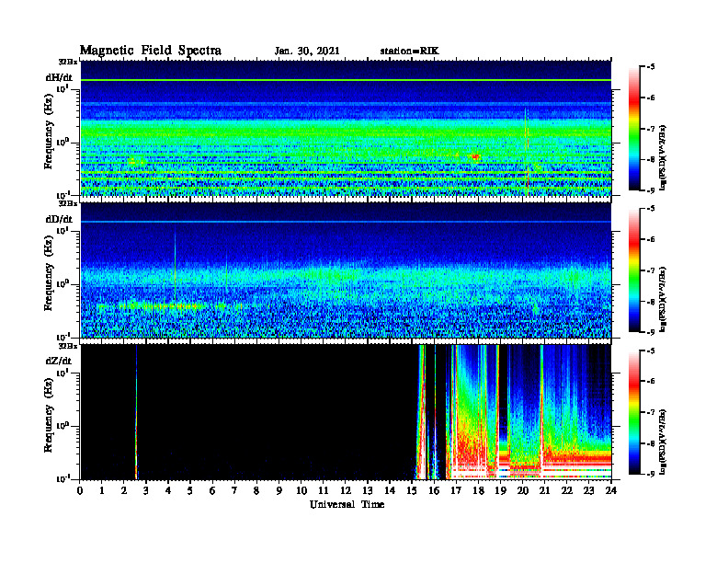Click the date 'Jan. 30, 2021'

click(x=307, y=52)
